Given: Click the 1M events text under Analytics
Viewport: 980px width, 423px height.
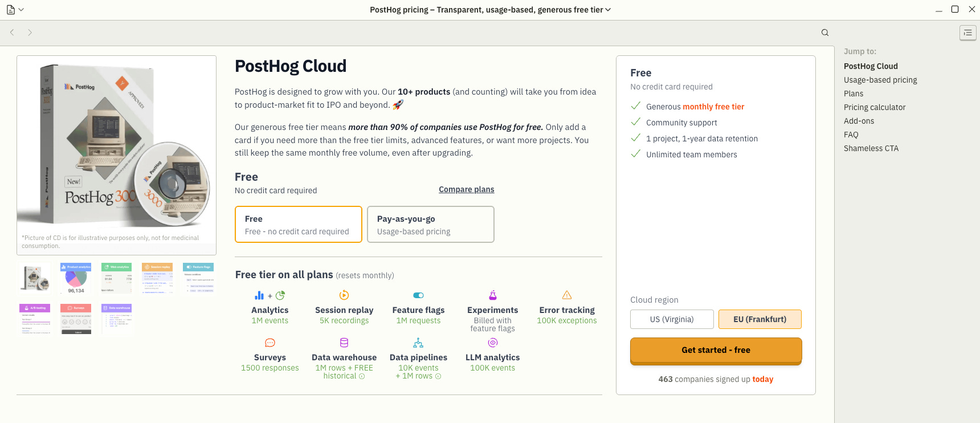Looking at the screenshot, I should [x=270, y=320].
